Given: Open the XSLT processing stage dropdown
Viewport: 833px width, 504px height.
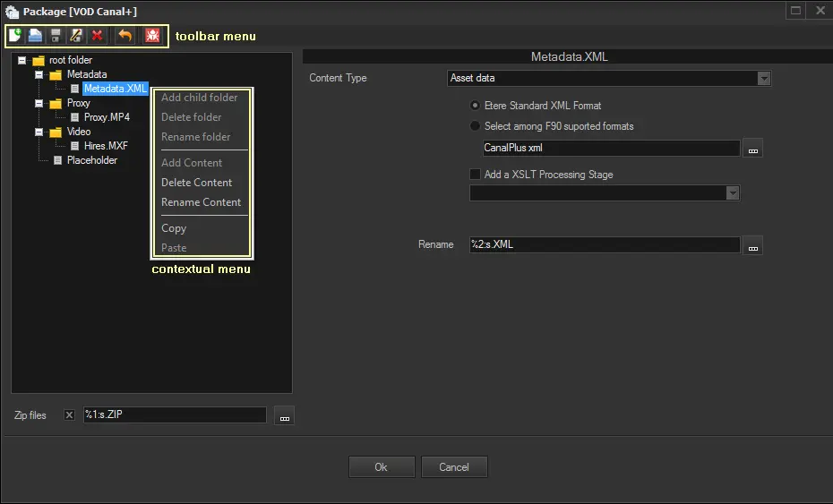Looking at the screenshot, I should pyautogui.click(x=733, y=193).
